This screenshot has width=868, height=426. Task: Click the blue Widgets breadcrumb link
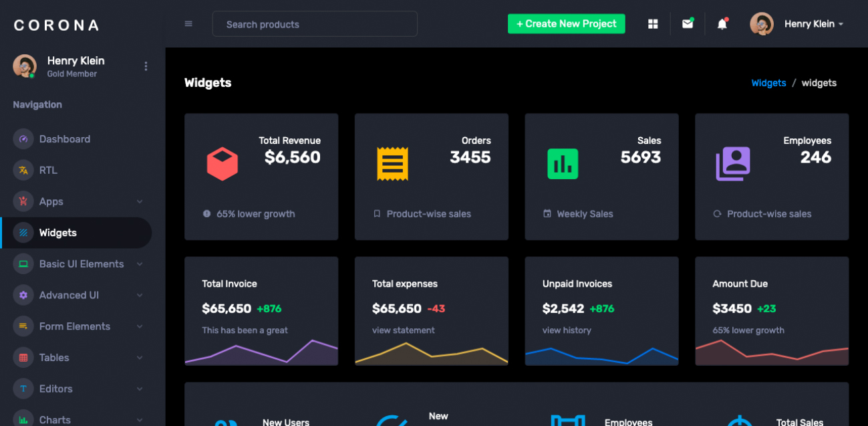tap(768, 83)
